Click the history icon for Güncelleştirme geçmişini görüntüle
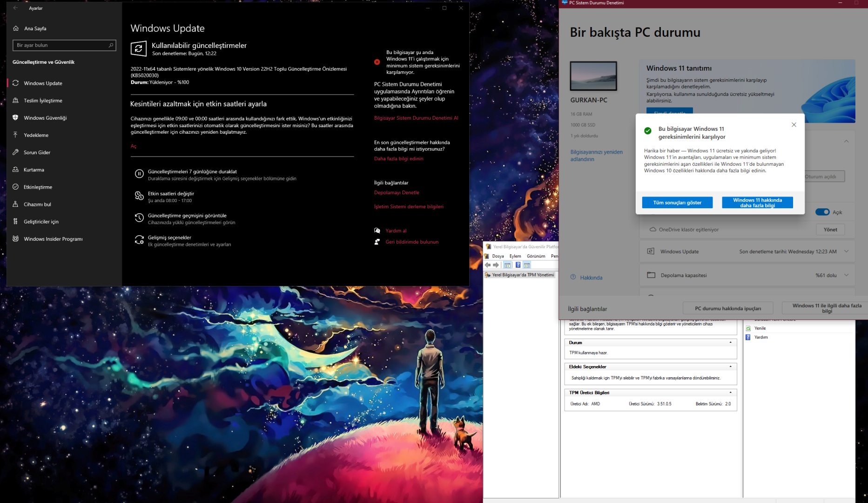The height and width of the screenshot is (503, 868). tap(139, 218)
